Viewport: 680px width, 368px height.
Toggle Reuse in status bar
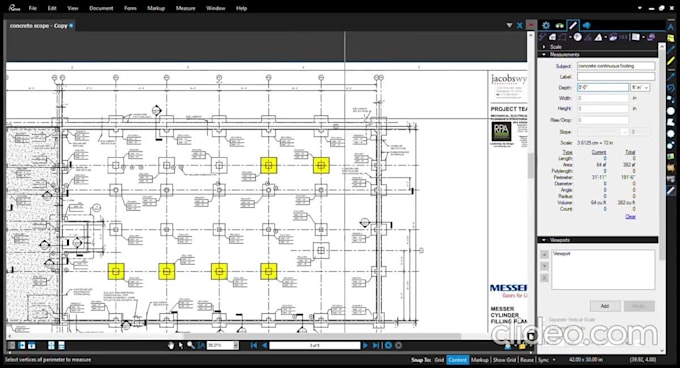526,360
